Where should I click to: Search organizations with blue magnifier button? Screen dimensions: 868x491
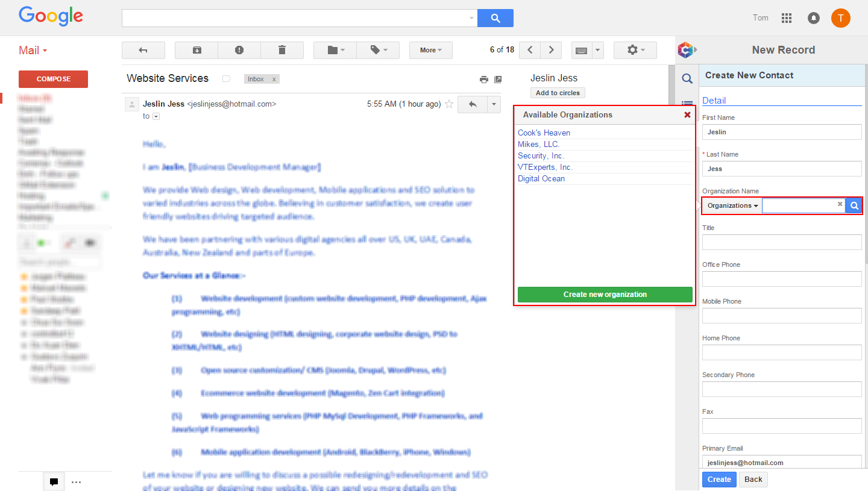[x=854, y=205]
